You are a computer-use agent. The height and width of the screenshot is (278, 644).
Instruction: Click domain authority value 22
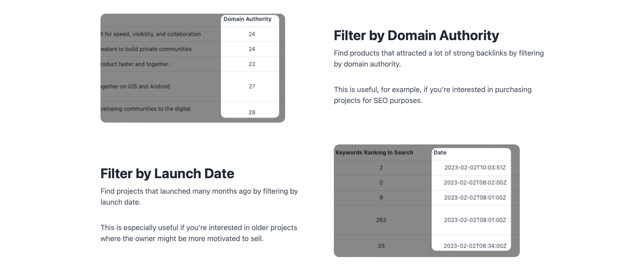[252, 64]
